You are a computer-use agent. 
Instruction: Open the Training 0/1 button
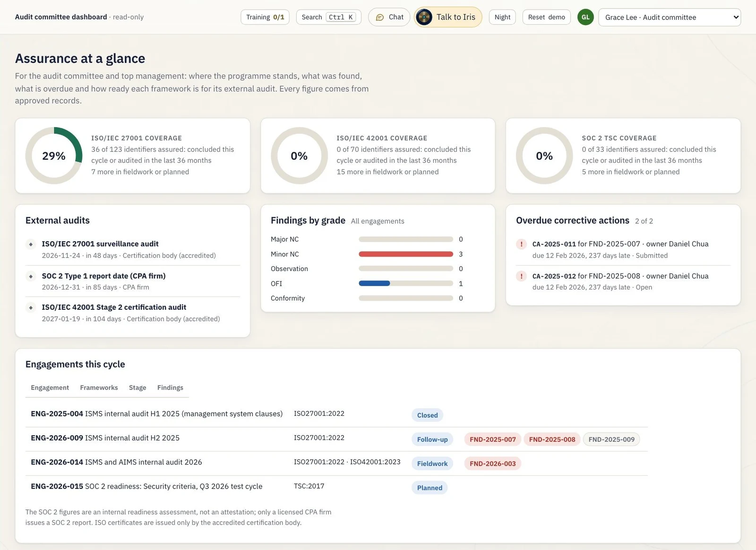tap(265, 17)
